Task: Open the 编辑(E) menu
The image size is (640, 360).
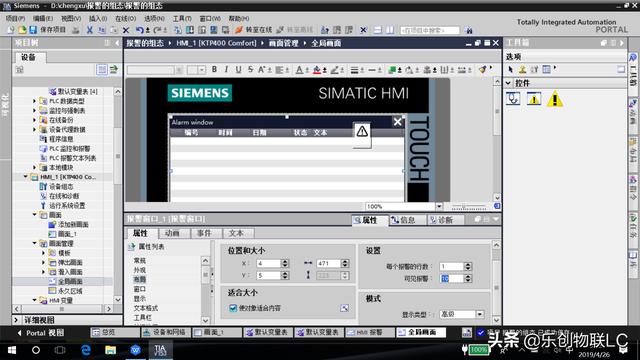Action: (43, 18)
